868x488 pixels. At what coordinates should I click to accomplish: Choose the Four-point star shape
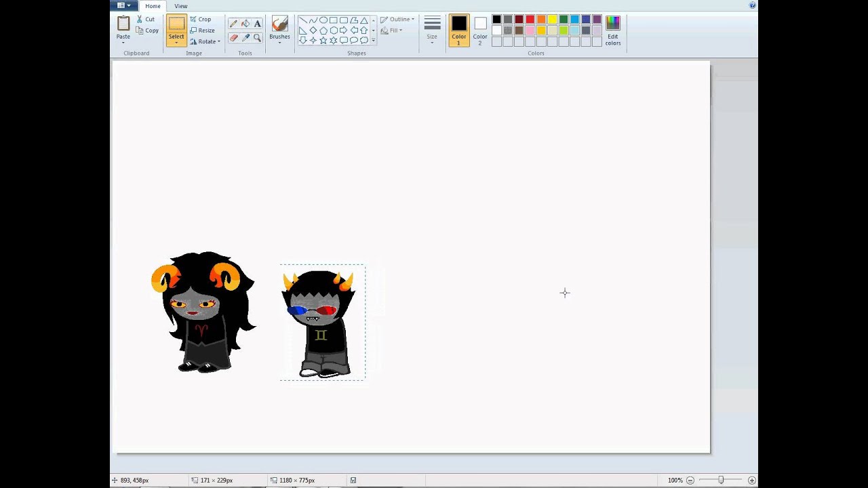[313, 41]
